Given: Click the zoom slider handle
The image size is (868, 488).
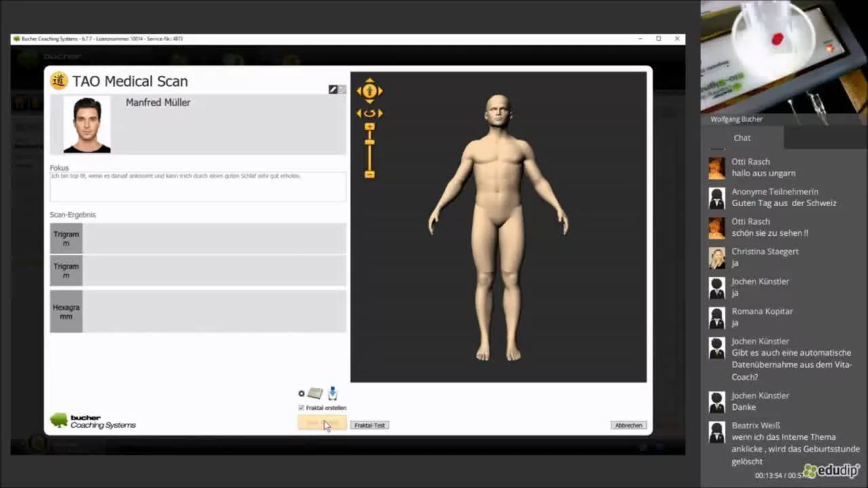Looking at the screenshot, I should pyautogui.click(x=370, y=142).
